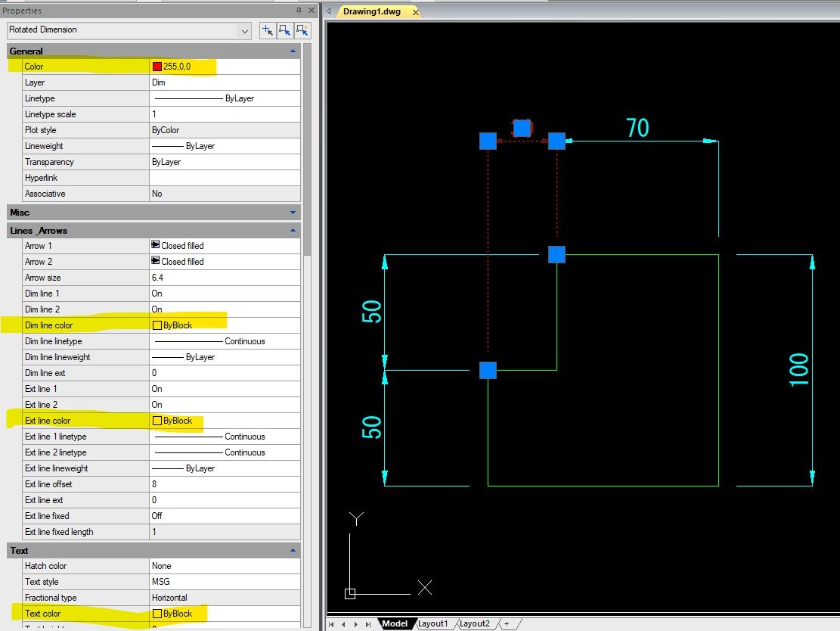The width and height of the screenshot is (840, 631).
Task: Pin the Properties panel with pushpin icon
Action: pos(299,11)
